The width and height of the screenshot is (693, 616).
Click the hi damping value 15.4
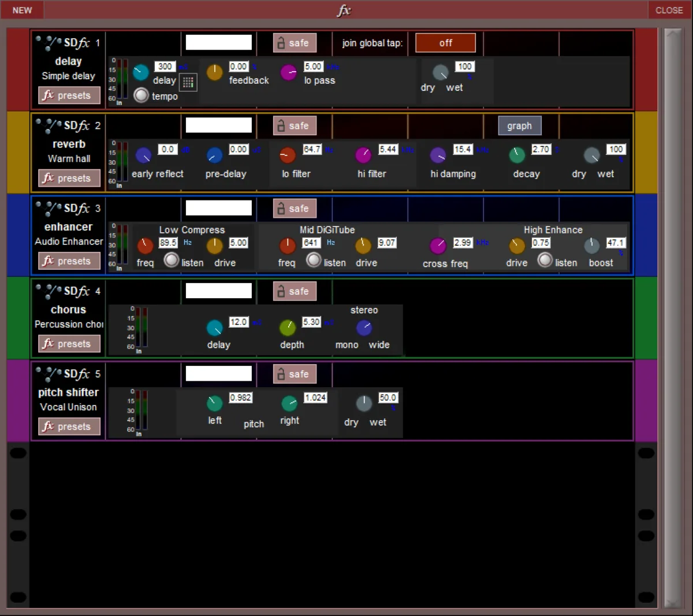point(463,149)
